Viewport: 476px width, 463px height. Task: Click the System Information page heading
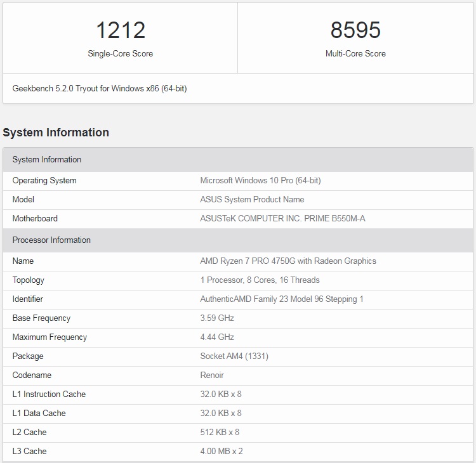click(x=56, y=133)
